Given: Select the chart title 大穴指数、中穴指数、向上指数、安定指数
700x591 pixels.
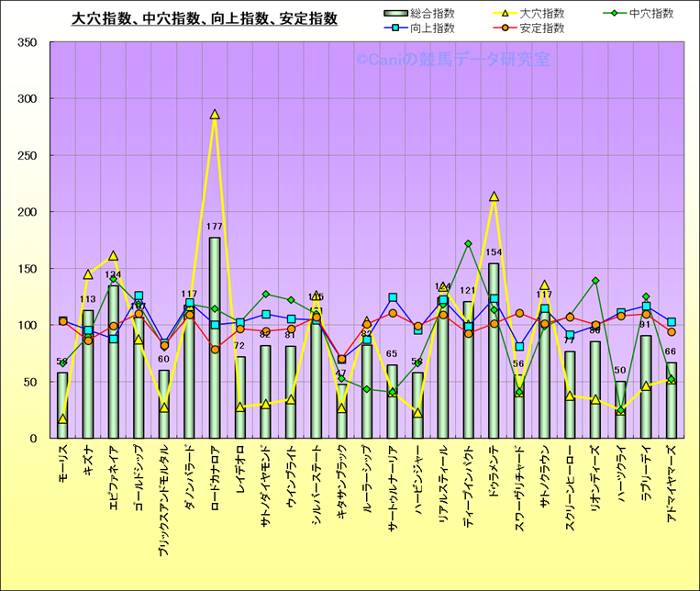Looking at the screenshot, I should click(204, 17).
